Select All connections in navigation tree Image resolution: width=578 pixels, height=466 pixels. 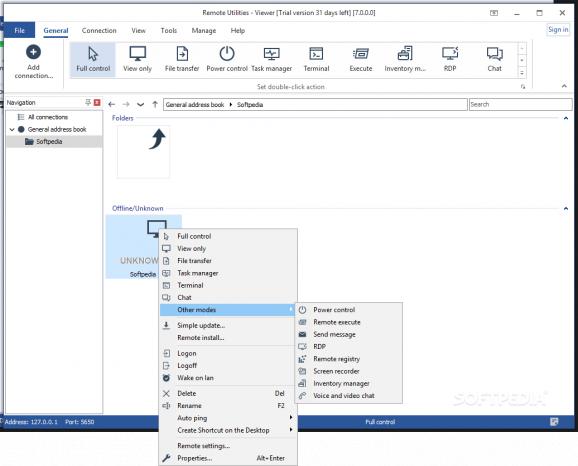click(48, 117)
